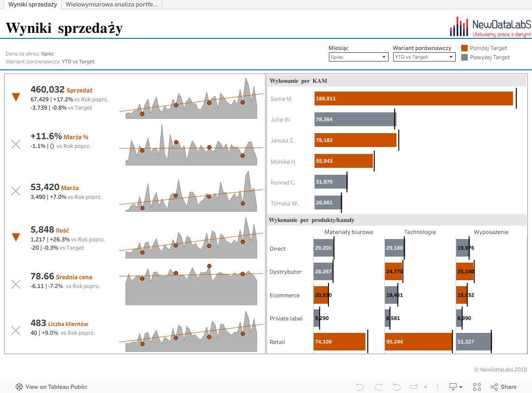Select Sonia M. bar 188,811

click(414, 98)
